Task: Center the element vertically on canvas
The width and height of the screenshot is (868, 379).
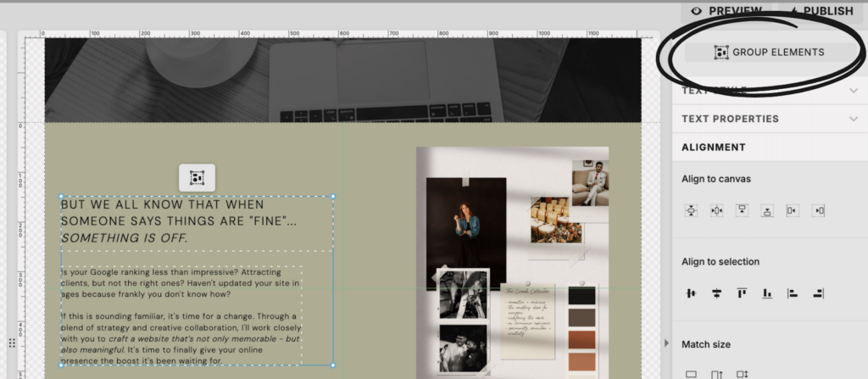Action: [691, 210]
